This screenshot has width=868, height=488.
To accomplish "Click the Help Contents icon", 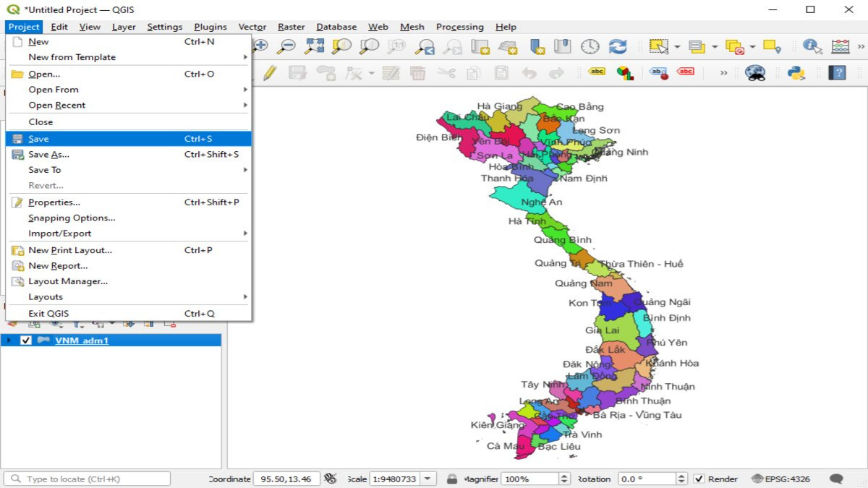I will click(837, 72).
